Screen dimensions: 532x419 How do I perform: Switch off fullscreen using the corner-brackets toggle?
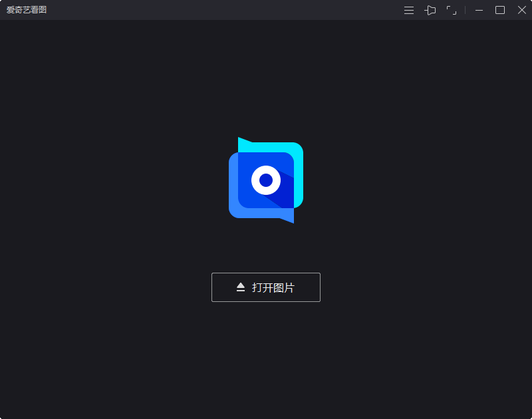tap(453, 10)
